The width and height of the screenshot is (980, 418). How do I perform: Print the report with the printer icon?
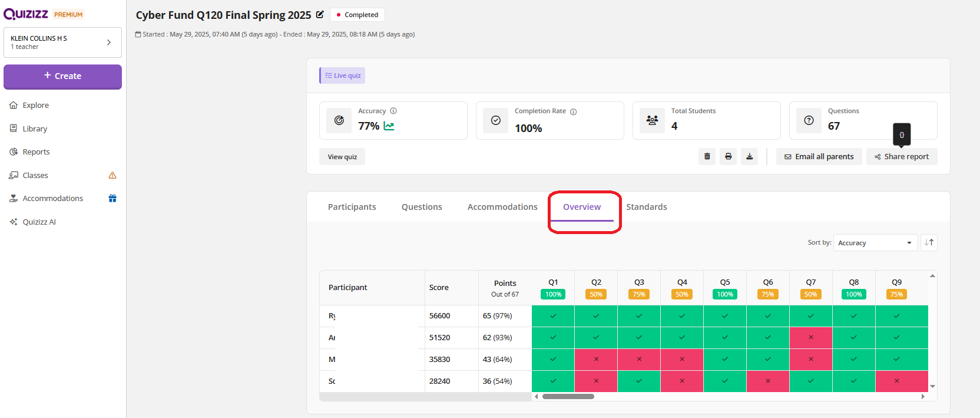(728, 157)
